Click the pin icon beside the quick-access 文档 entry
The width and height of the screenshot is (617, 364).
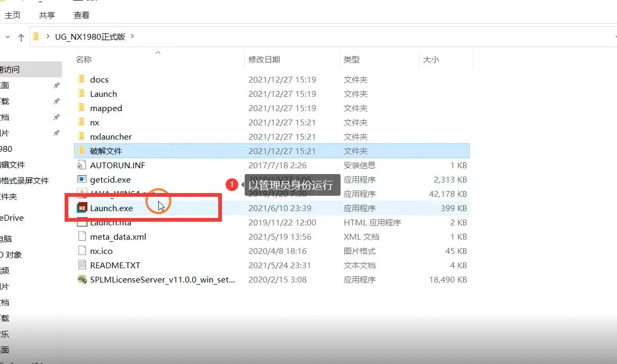[57, 117]
